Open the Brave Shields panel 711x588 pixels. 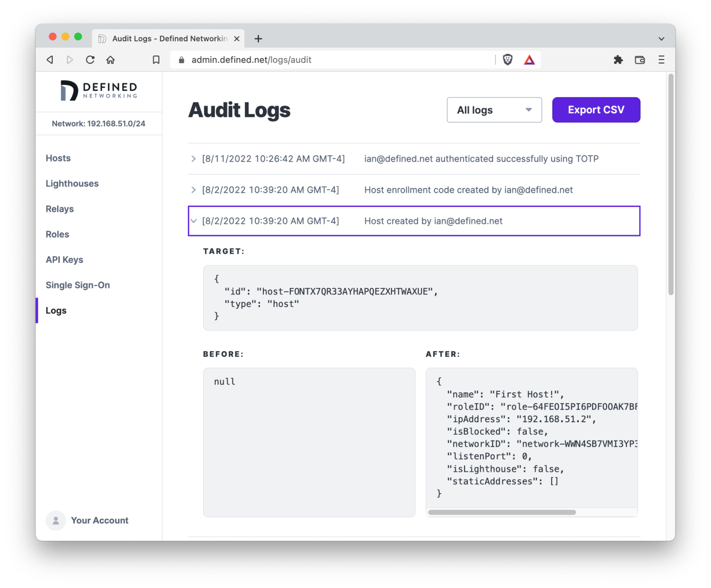point(508,60)
